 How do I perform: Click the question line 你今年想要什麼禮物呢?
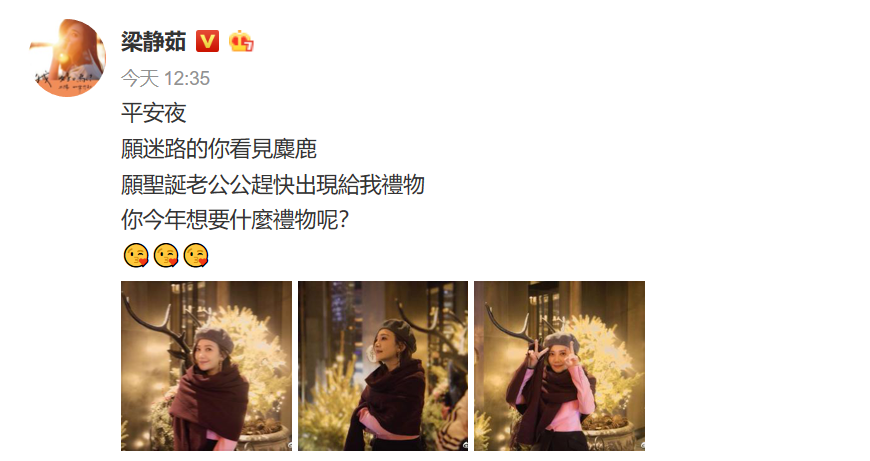[x=235, y=220]
